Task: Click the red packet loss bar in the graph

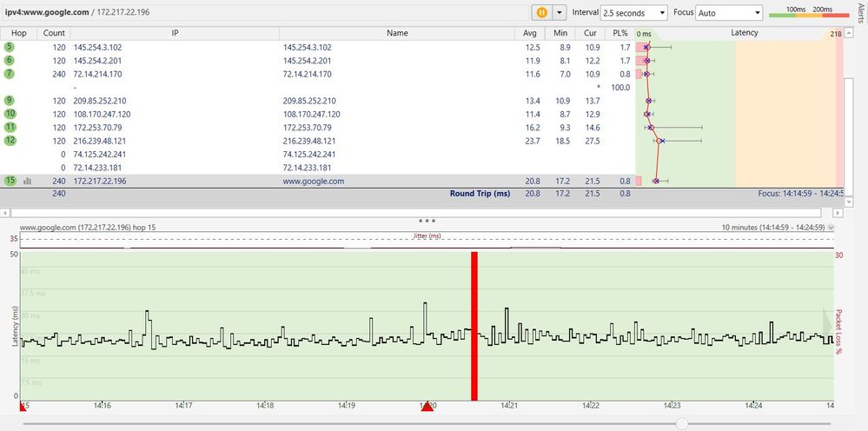Action: (x=474, y=326)
